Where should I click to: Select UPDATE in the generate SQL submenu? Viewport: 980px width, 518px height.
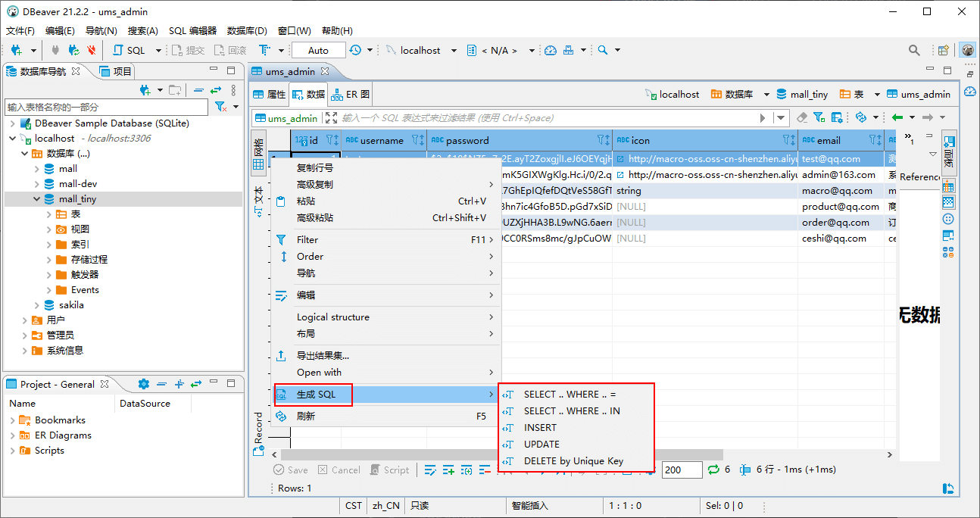pos(576,444)
